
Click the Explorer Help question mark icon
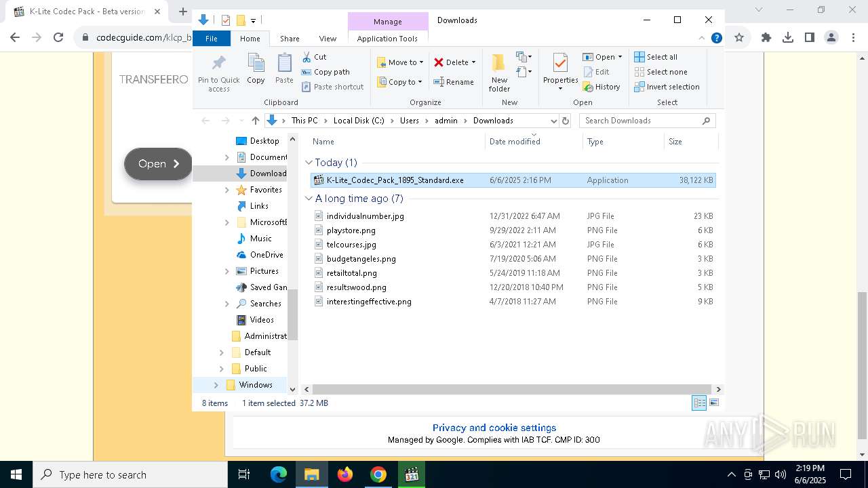pos(716,38)
